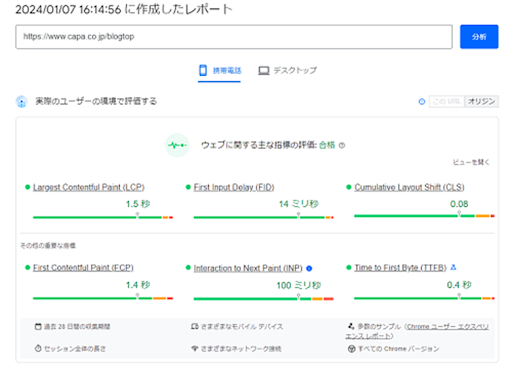This screenshot has height=366, width=512.
Task: Toggle to オリジン origin data
Action: [481, 101]
